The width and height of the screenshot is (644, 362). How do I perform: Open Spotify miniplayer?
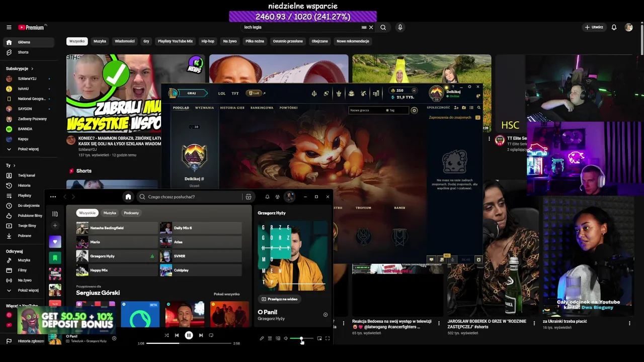coord(319,338)
